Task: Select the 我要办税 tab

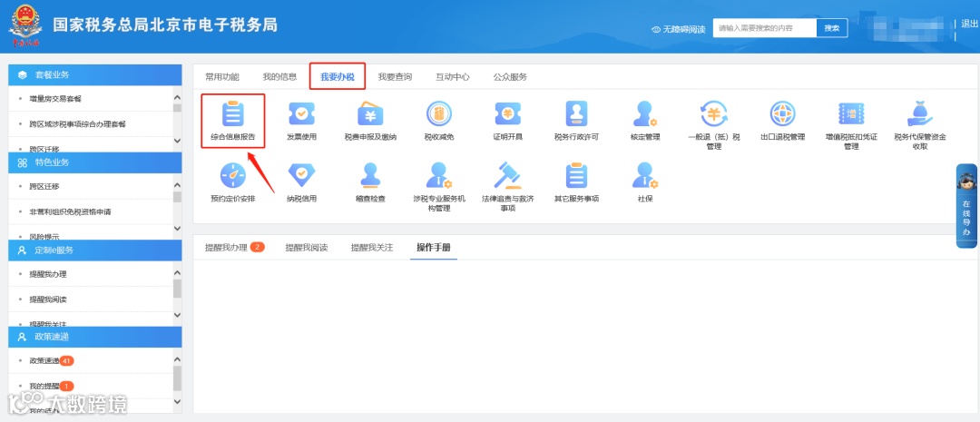Action: pos(338,77)
